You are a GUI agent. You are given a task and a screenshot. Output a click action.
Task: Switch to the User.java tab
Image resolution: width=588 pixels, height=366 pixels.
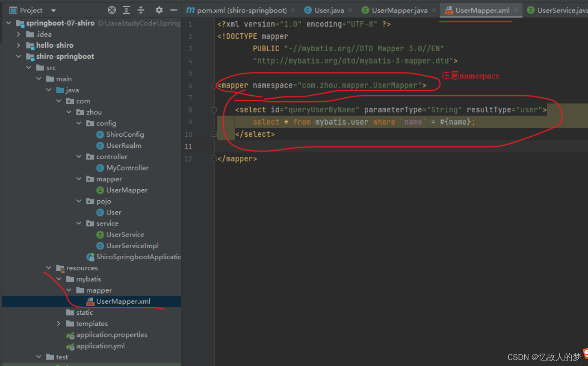pos(329,10)
